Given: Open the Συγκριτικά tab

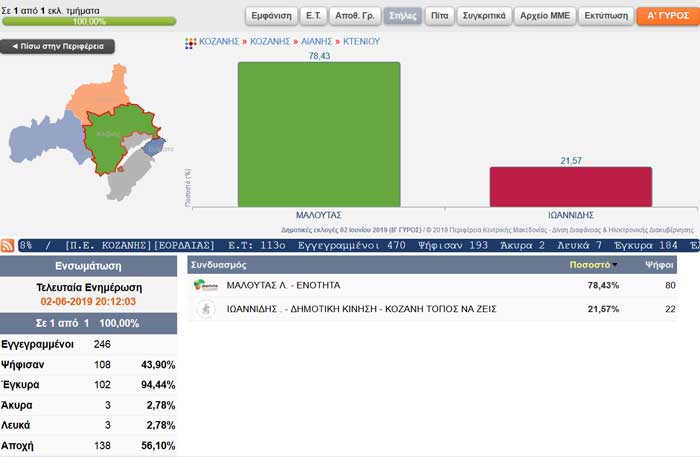Looking at the screenshot, I should (x=484, y=16).
